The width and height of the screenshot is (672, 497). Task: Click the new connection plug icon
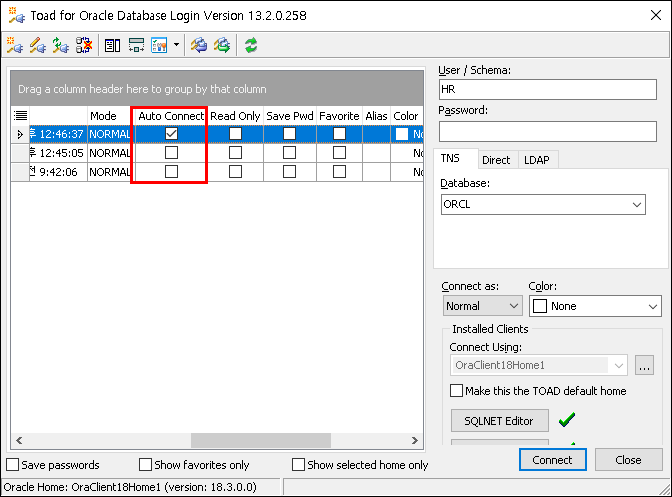point(15,45)
